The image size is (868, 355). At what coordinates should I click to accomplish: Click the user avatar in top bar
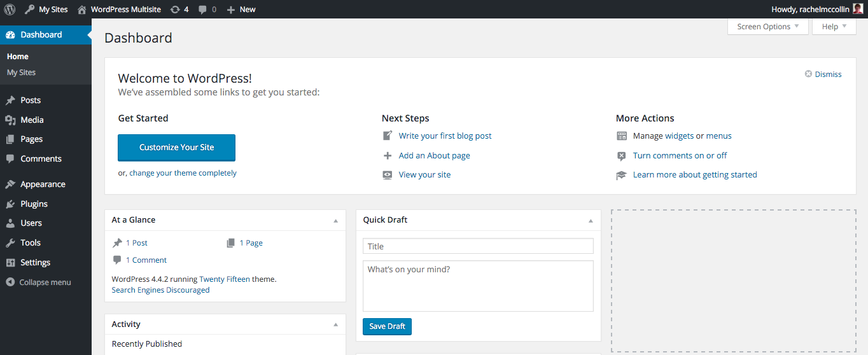[x=858, y=9]
